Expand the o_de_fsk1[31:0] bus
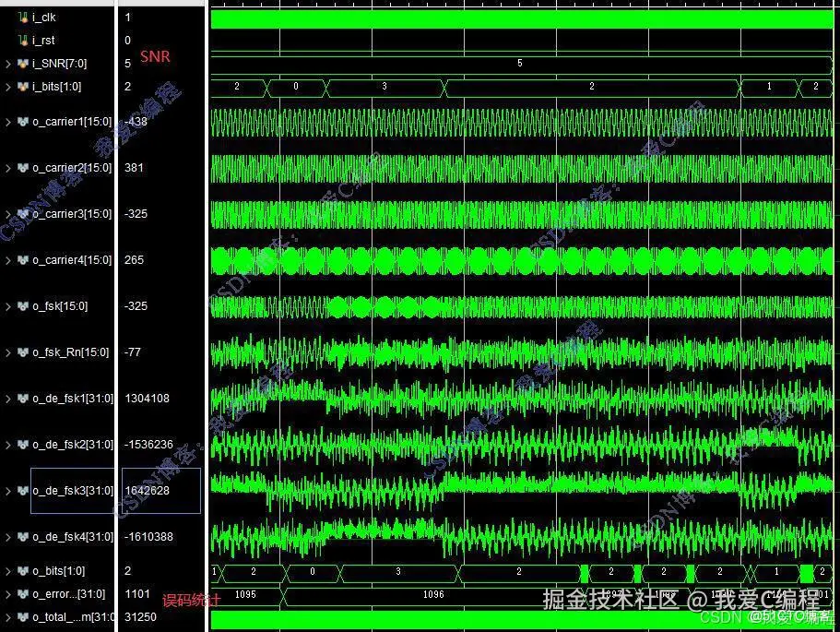This screenshot has height=632, width=840. click(x=8, y=399)
